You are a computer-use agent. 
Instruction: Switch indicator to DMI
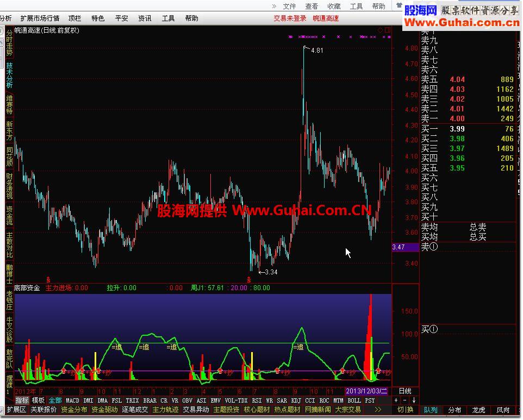coord(88,400)
